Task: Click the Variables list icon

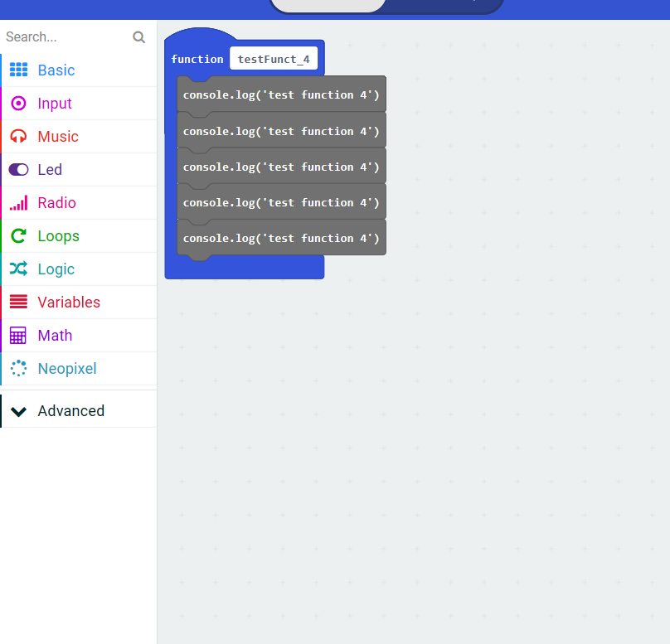Action: tap(18, 302)
